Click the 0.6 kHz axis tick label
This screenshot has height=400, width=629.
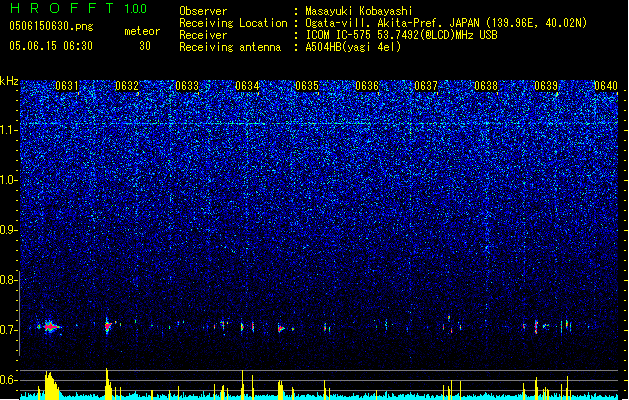tap(9, 380)
